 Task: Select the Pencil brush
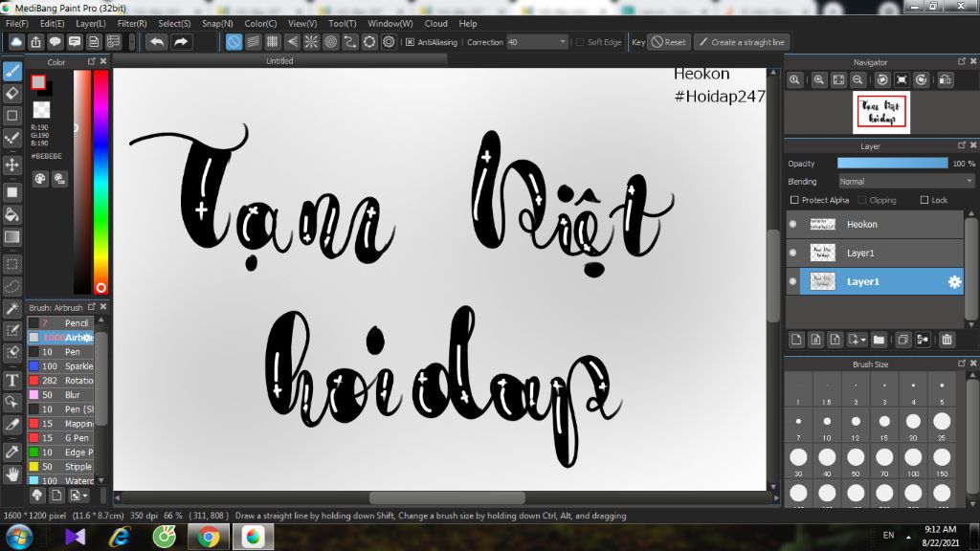click(x=60, y=323)
